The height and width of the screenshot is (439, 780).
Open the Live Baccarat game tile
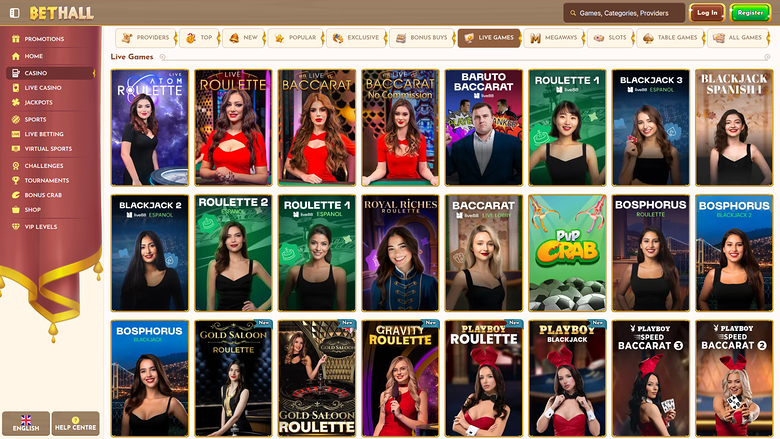tap(317, 127)
